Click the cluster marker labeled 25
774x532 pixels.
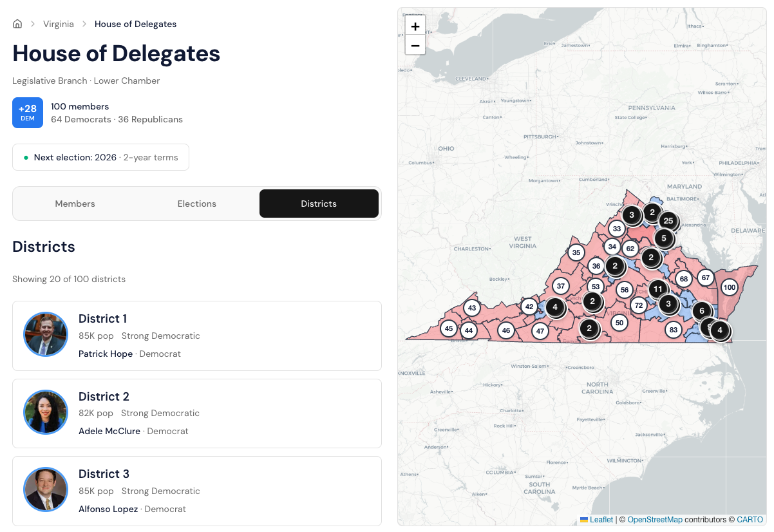coord(668,221)
